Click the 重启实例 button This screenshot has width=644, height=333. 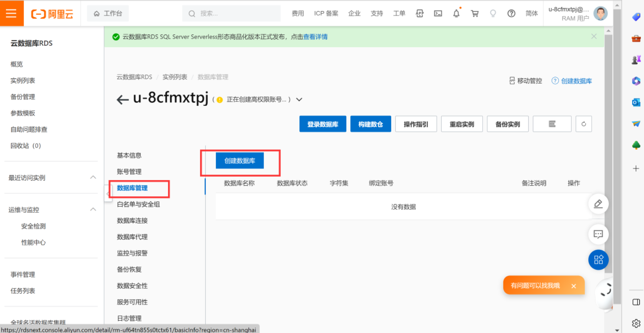click(462, 124)
